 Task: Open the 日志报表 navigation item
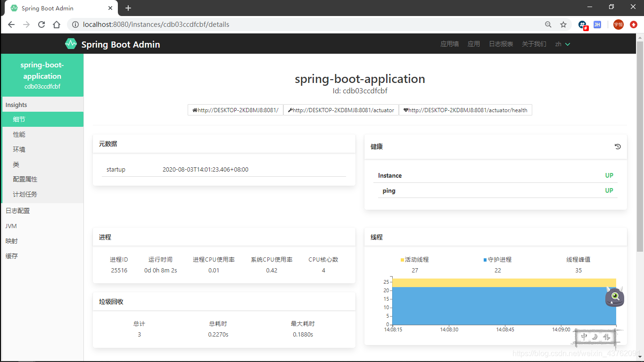point(501,44)
